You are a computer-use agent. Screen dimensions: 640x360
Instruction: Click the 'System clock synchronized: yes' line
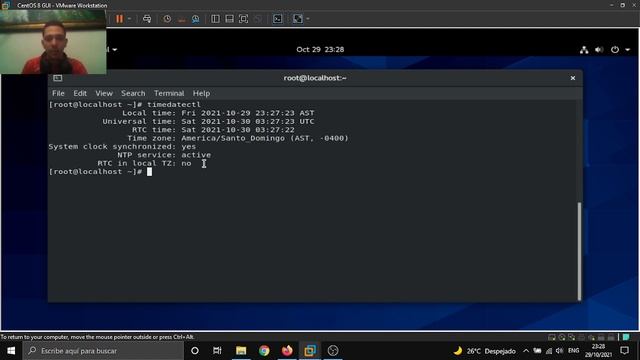click(122, 147)
